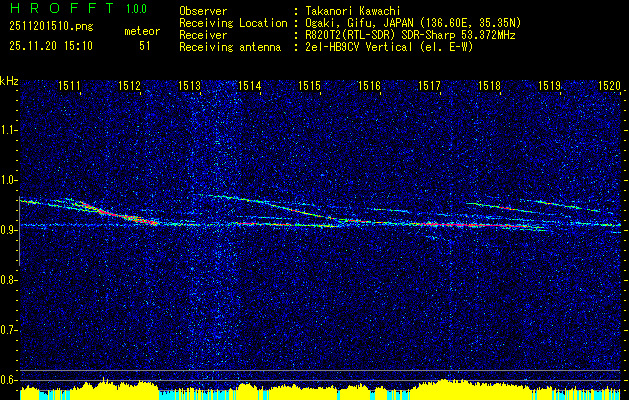Screen dimensions: 629x400
Task: Click the Receiver label
Action: (203, 35)
